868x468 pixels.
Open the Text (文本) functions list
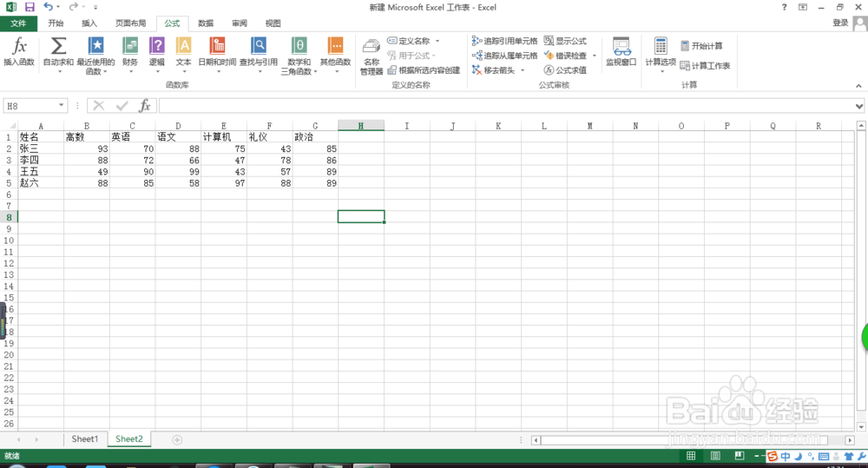point(184,55)
